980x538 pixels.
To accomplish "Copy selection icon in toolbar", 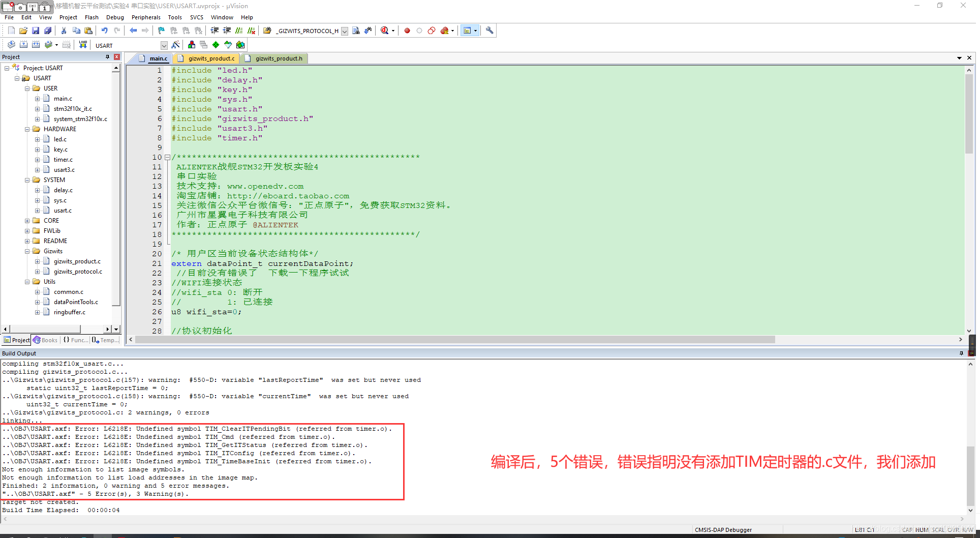I will (x=76, y=31).
